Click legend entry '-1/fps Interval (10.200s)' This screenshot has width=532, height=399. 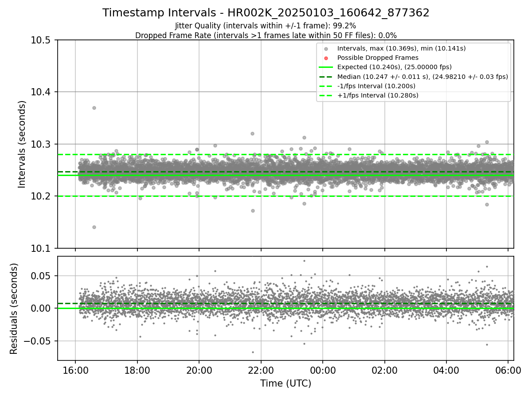(376, 86)
